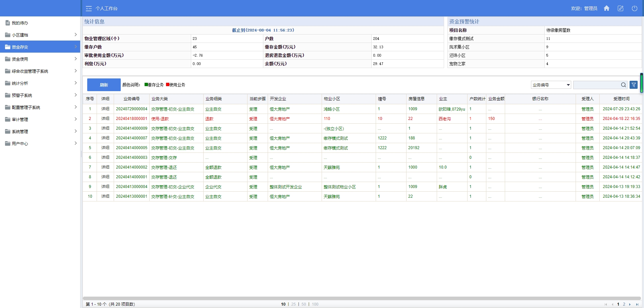644x308 pixels.
Task: Click the 刷新 refresh button
Action: (x=104, y=85)
